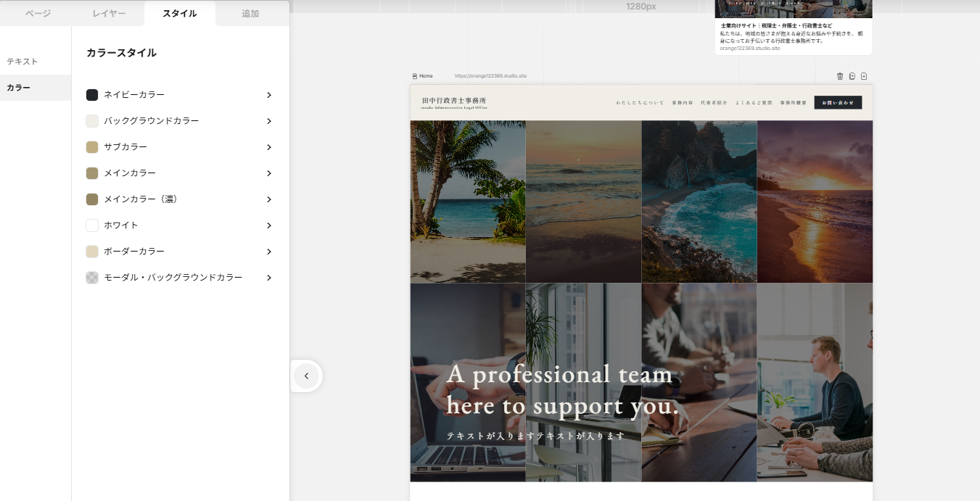Screen dimensions: 980x501
Task: Click the モーダル・バックグラウンドカラー transparent swatch
Action: click(92, 278)
